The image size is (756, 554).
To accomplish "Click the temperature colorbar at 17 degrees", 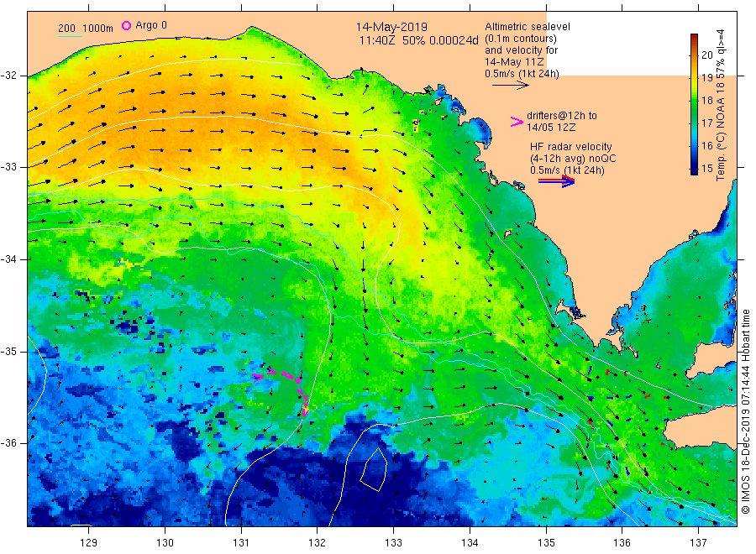I will (x=694, y=123).
